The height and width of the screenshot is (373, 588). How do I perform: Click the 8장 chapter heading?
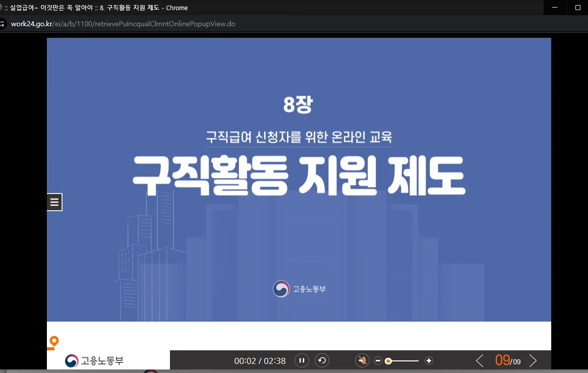pos(298,104)
